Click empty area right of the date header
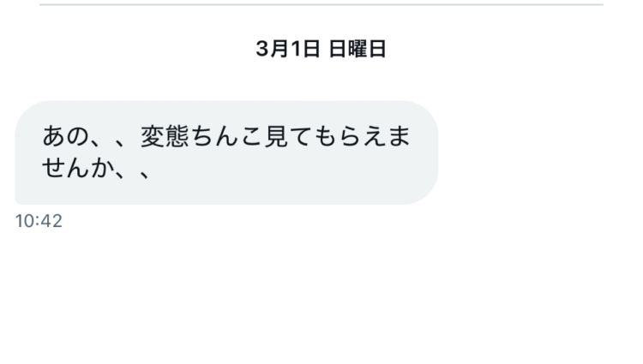 (x=514, y=49)
